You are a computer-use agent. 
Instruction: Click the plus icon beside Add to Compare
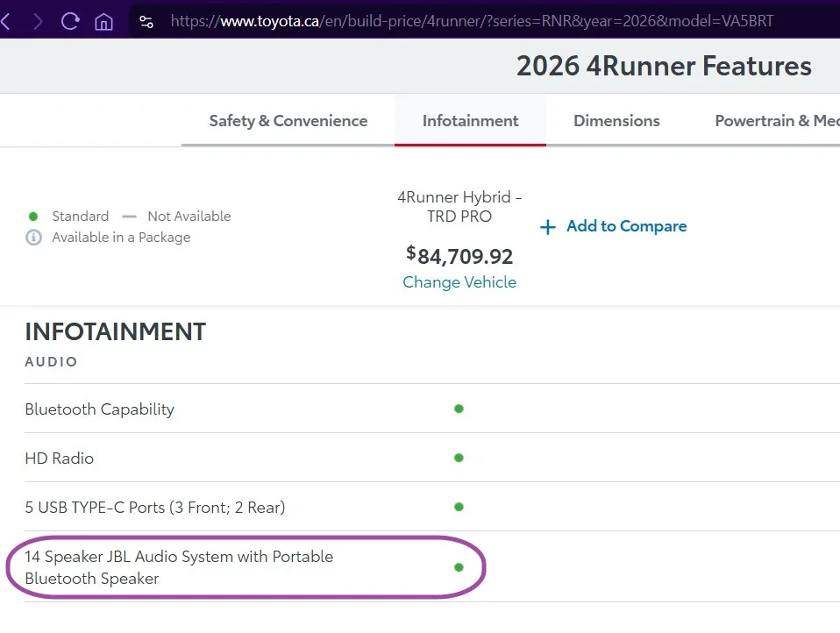548,227
